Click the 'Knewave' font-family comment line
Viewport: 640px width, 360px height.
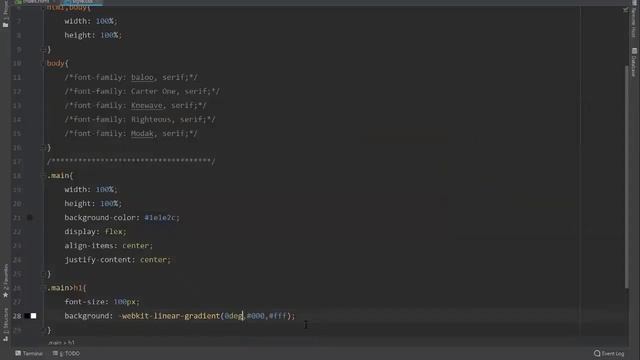point(136,105)
